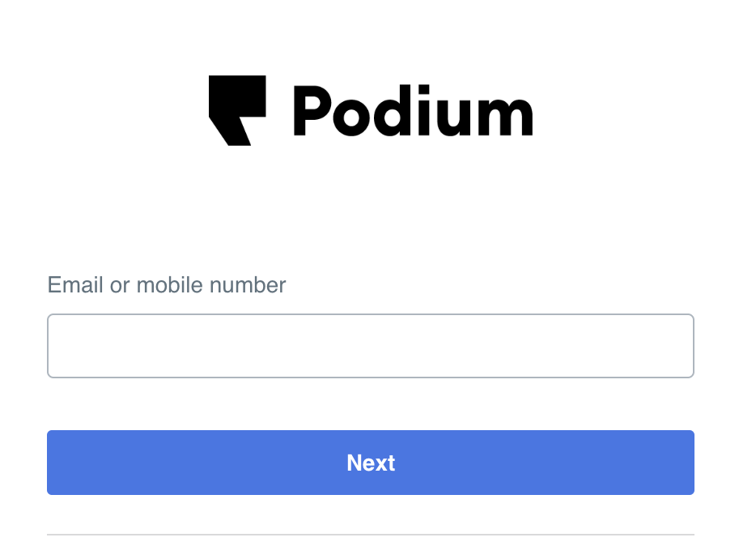This screenshot has width=756, height=546.
Task: Click the letters "ium" in Podium logo
Action: pyautogui.click(x=475, y=110)
